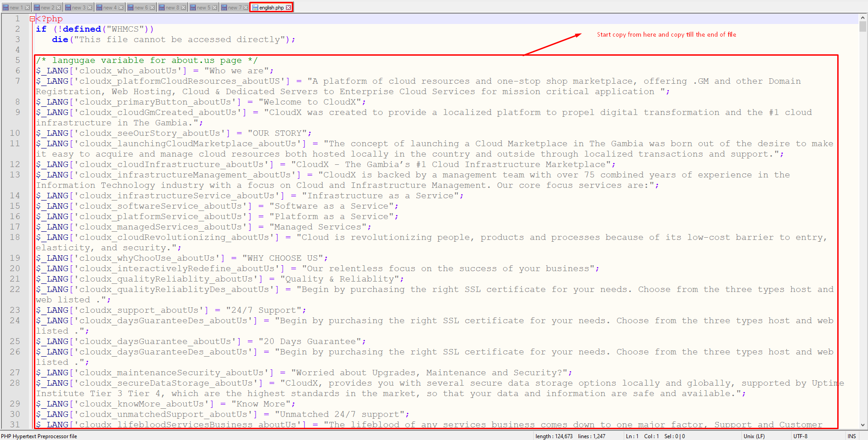Click the vertical scrollbar down arrow
868x440 pixels.
[x=863, y=425]
